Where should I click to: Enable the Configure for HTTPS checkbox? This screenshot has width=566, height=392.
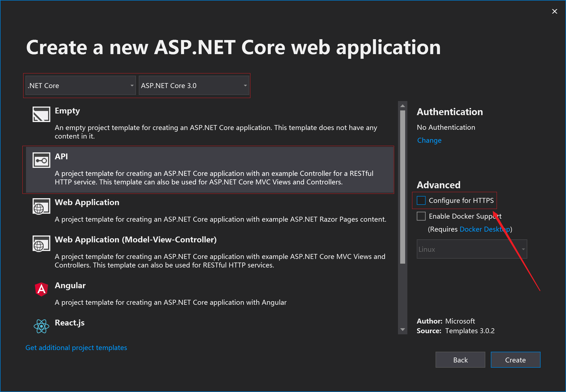click(x=421, y=200)
